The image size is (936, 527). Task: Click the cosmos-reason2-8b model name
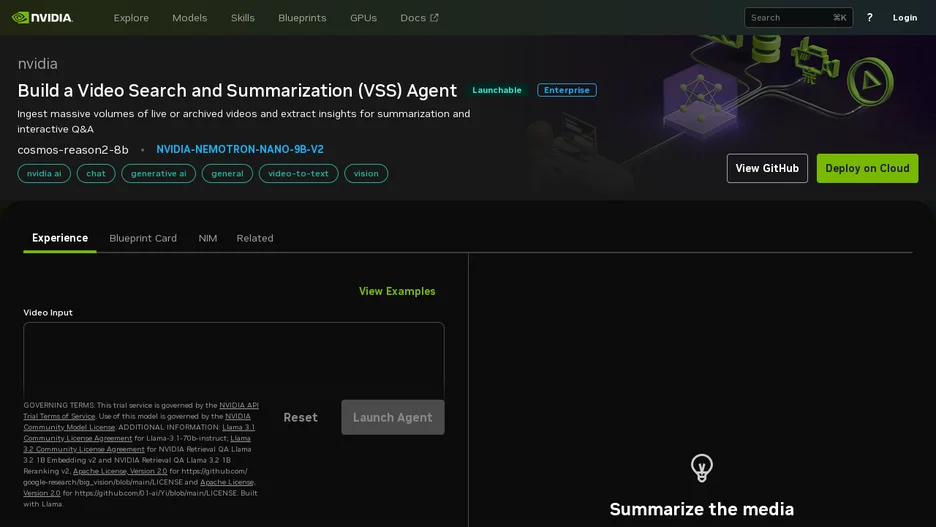coord(73,150)
